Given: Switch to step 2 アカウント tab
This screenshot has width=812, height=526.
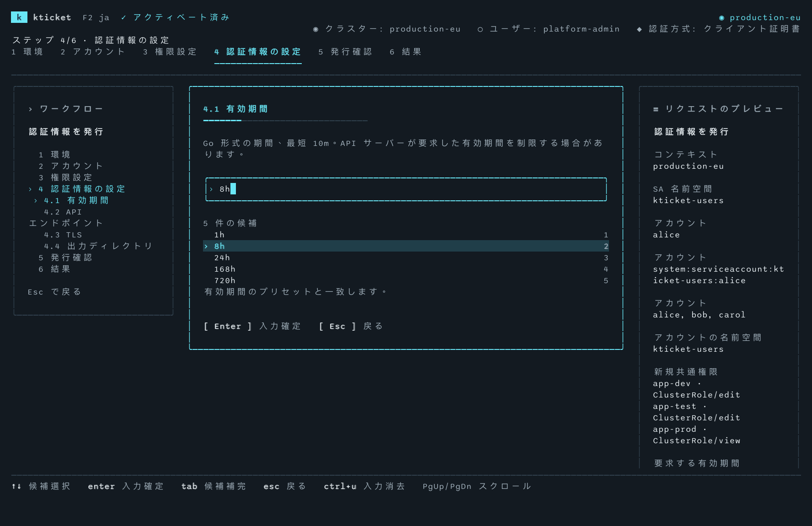Looking at the screenshot, I should tap(93, 52).
